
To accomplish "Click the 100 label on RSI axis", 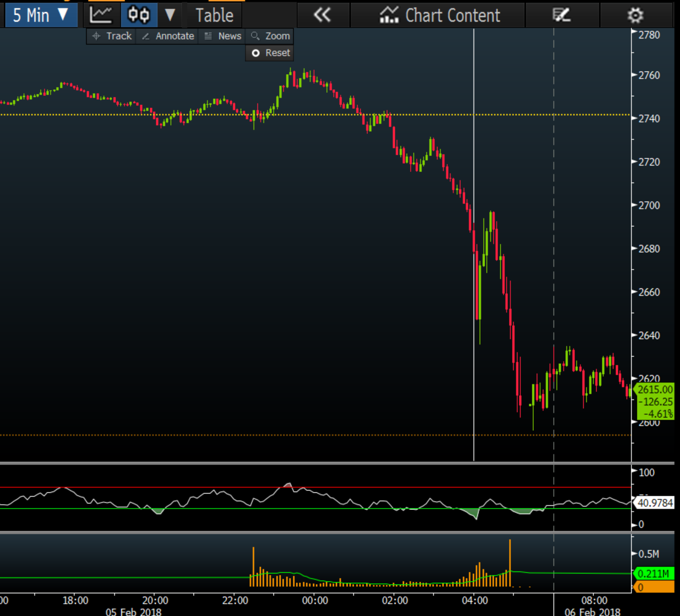I will click(x=647, y=472).
